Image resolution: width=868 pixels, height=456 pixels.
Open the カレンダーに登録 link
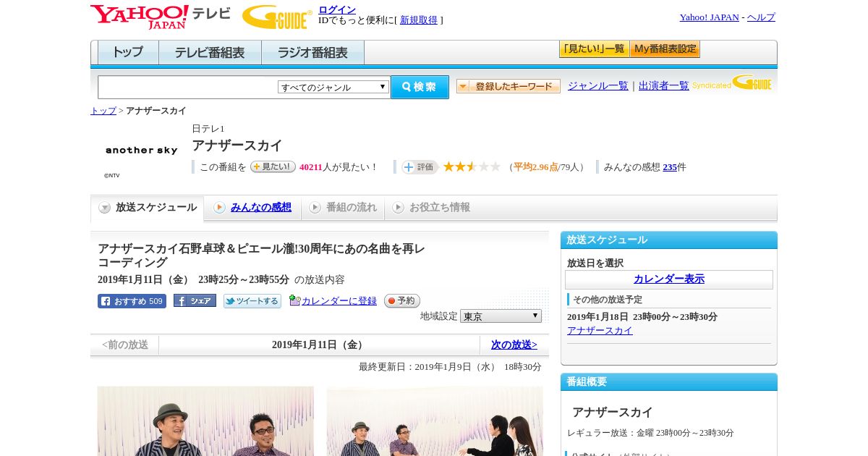(339, 301)
